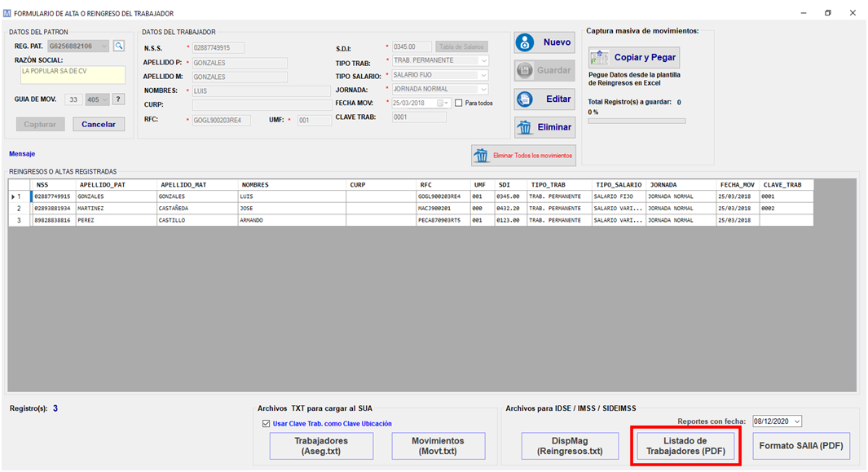868x472 pixels.
Task: Click Copiar y Pegar Excel button
Action: coord(634,57)
